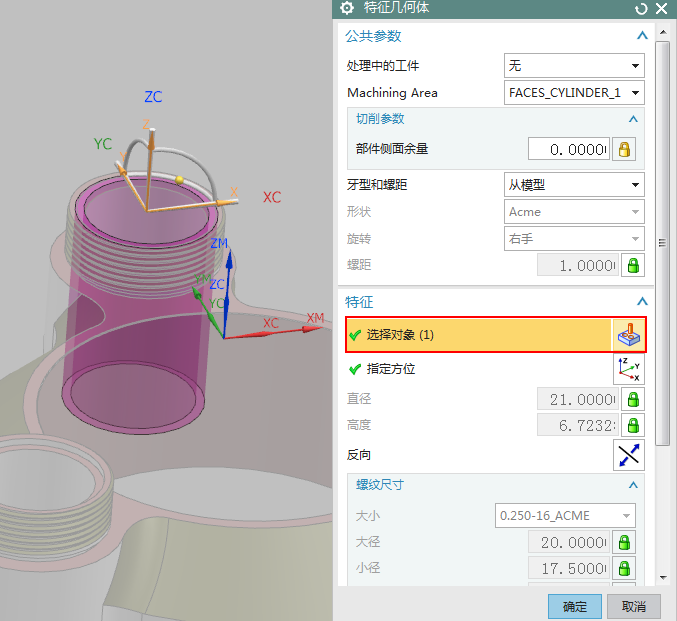Toggle lock beside 大径 field
The height and width of the screenshot is (621, 677).
click(x=623, y=542)
